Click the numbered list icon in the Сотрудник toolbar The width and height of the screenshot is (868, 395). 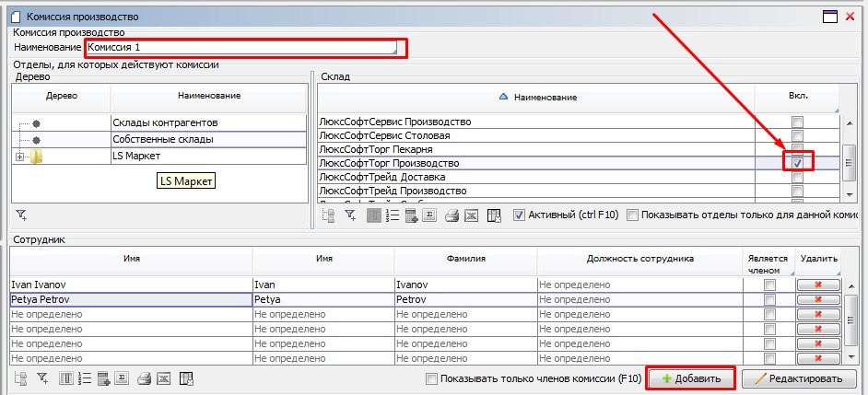(86, 378)
